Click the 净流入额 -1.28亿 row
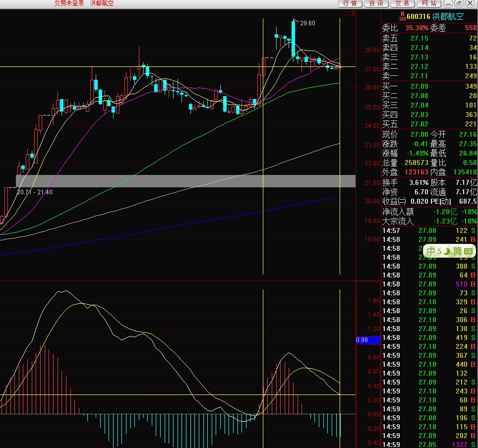 click(x=429, y=212)
